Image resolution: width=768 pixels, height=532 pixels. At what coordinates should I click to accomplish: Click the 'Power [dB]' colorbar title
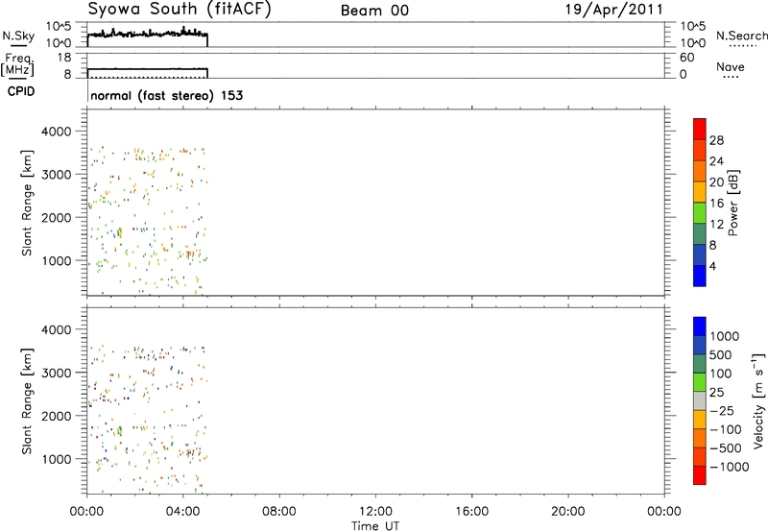click(733, 203)
